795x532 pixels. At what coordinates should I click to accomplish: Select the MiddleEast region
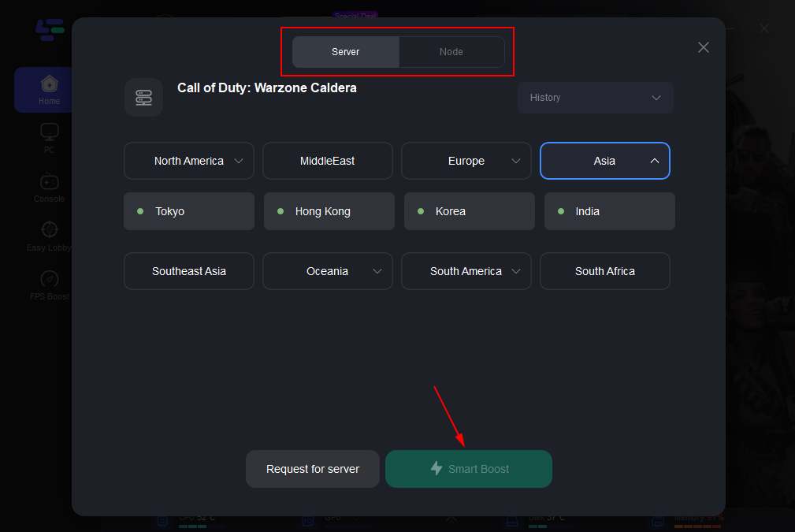pos(328,161)
